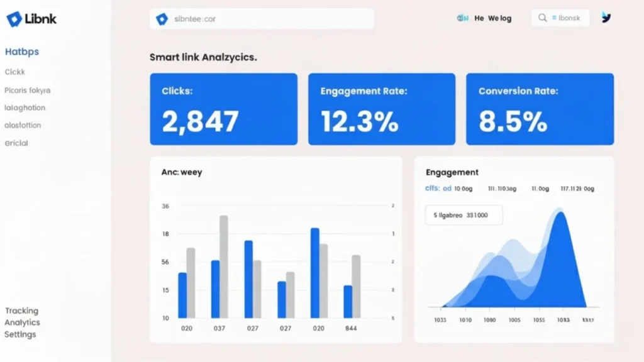The width and height of the screenshot is (644, 362).
Task: Click the Engagement Rate 12.3% card
Action: pos(381,109)
